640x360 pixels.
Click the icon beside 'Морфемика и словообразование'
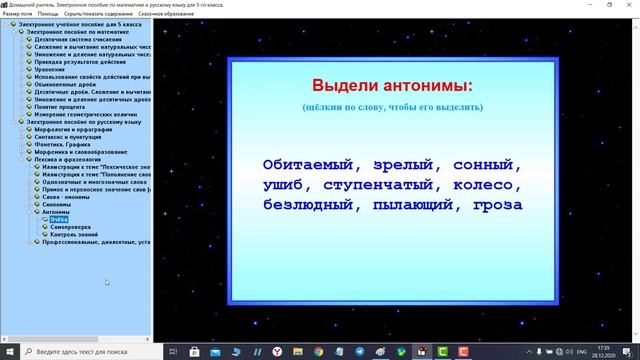[29, 152]
